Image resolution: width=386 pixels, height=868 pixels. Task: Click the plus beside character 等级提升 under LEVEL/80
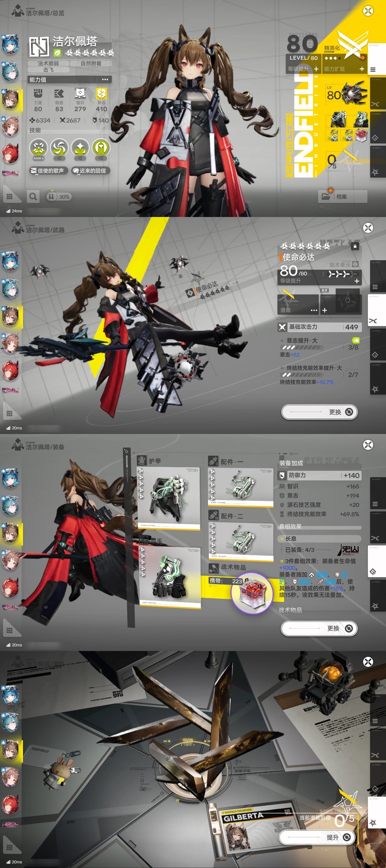pos(316,69)
